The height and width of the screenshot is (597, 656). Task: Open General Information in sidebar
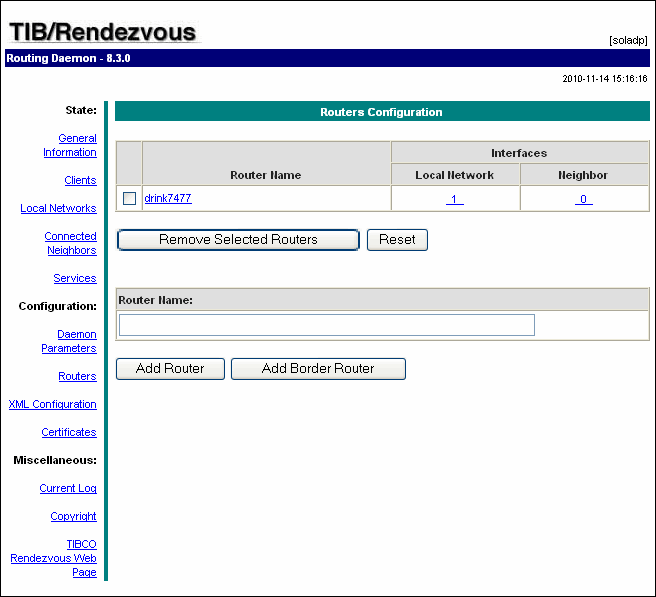tap(70, 145)
